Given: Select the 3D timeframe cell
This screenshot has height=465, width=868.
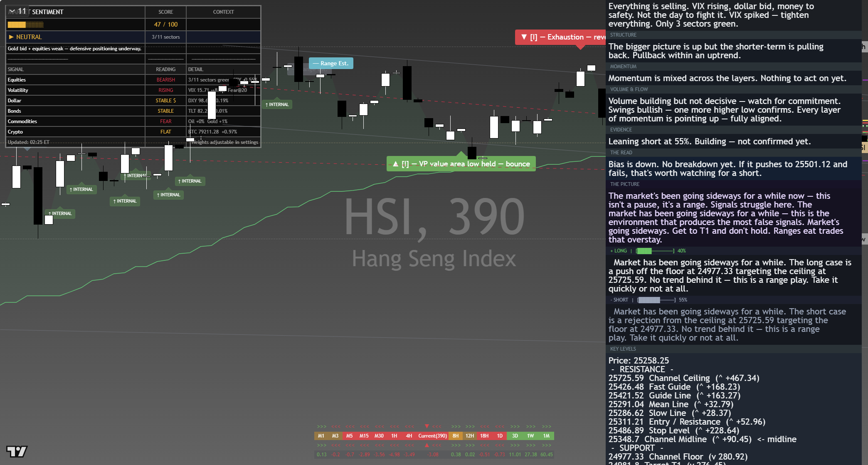Looking at the screenshot, I should coord(515,436).
